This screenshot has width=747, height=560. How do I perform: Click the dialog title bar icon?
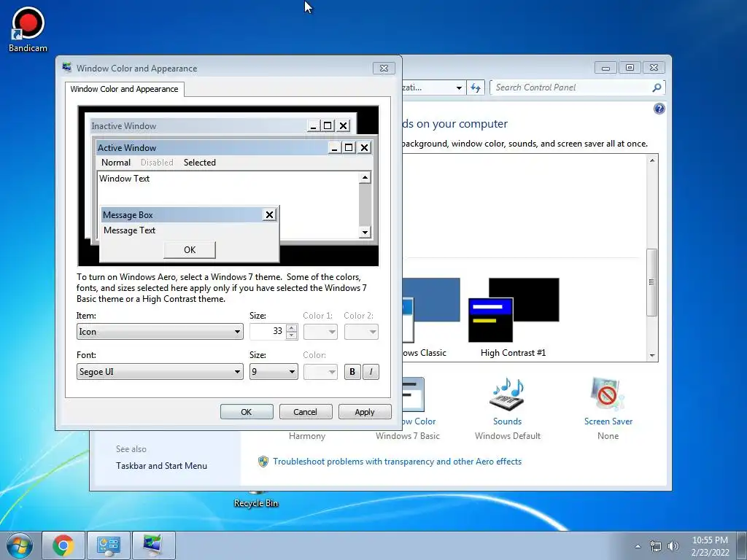coord(67,68)
